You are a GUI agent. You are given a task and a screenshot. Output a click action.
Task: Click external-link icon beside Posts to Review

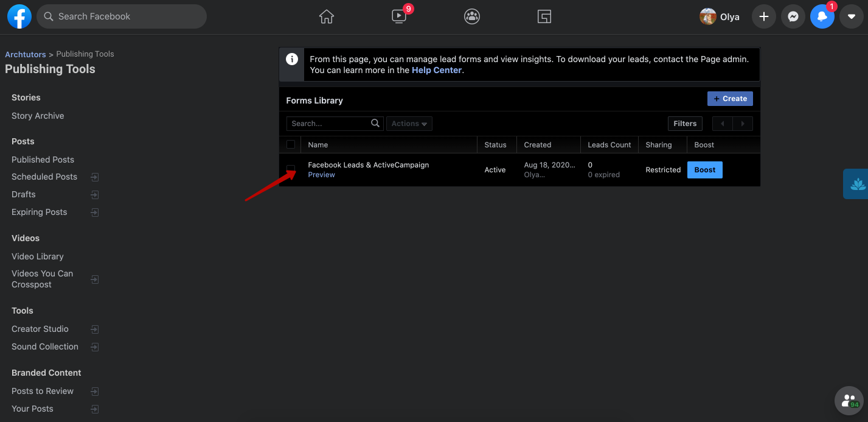pos(95,392)
